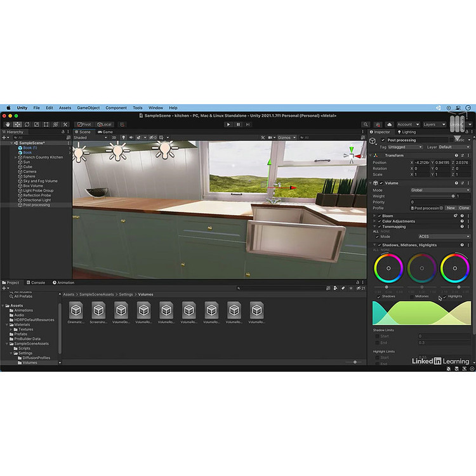Click the New profile button
The height and width of the screenshot is (476, 476).
[451, 208]
